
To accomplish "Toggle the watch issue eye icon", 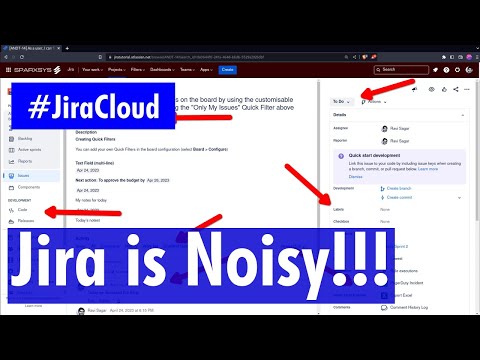I will tap(432, 89).
